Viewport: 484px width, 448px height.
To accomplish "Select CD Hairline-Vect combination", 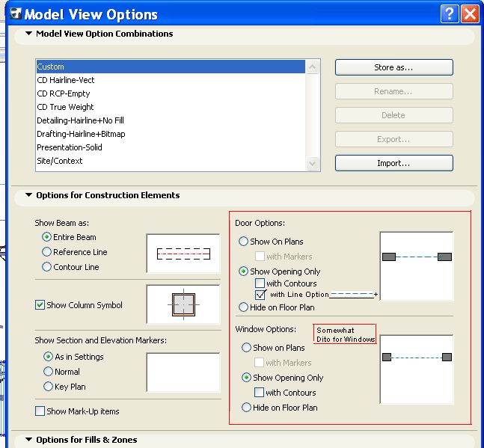I will coord(171,80).
